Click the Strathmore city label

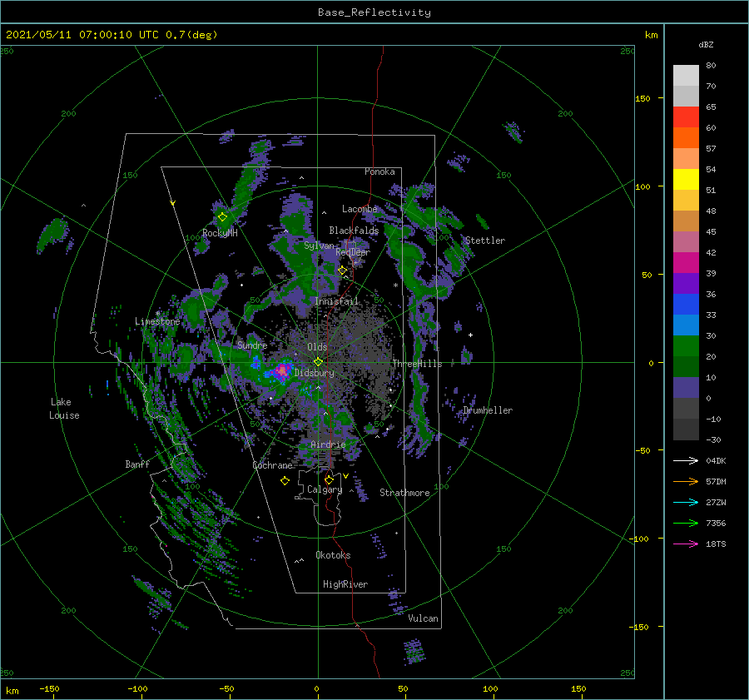tap(404, 493)
